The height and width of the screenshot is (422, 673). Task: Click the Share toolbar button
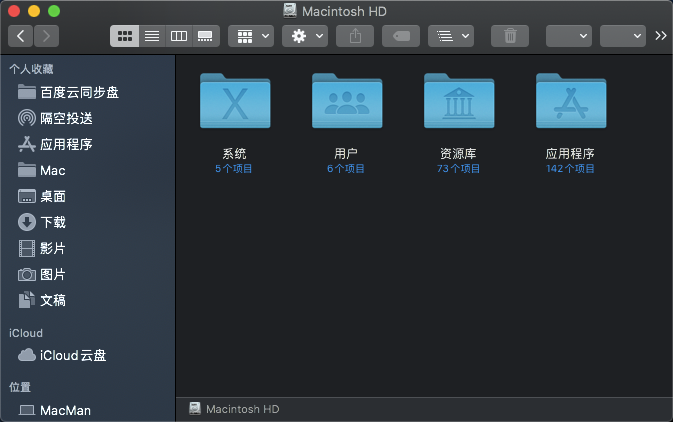(x=355, y=36)
